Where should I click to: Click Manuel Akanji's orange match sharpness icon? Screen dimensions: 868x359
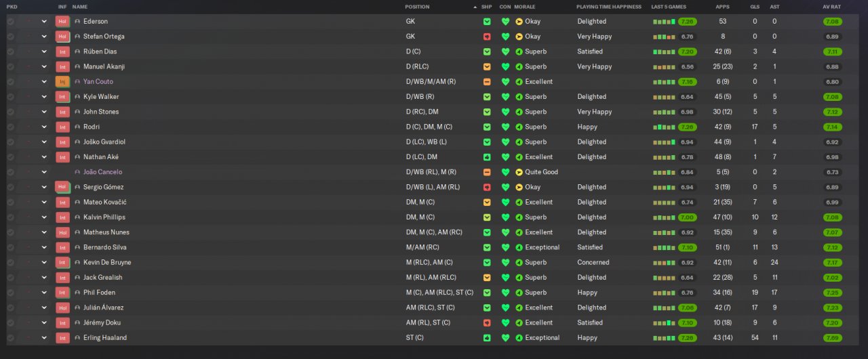[487, 66]
